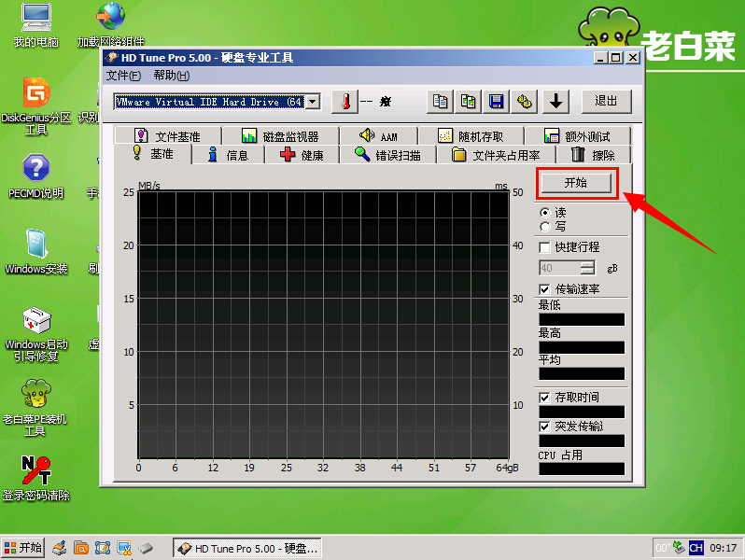Viewport: 745px width, 560px height.
Task: Toggle the 传输速率 checkbox
Action: click(x=544, y=289)
